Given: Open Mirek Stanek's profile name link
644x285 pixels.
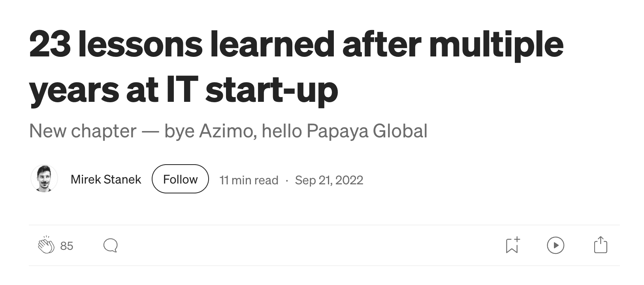Looking at the screenshot, I should [105, 179].
